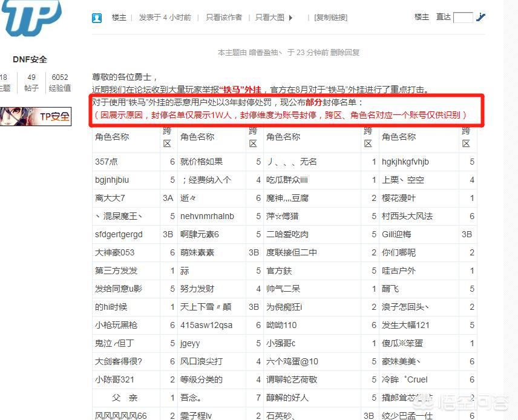Click the 直达 floor number input box
Screen dimensions: 518x420
[x=463, y=17]
